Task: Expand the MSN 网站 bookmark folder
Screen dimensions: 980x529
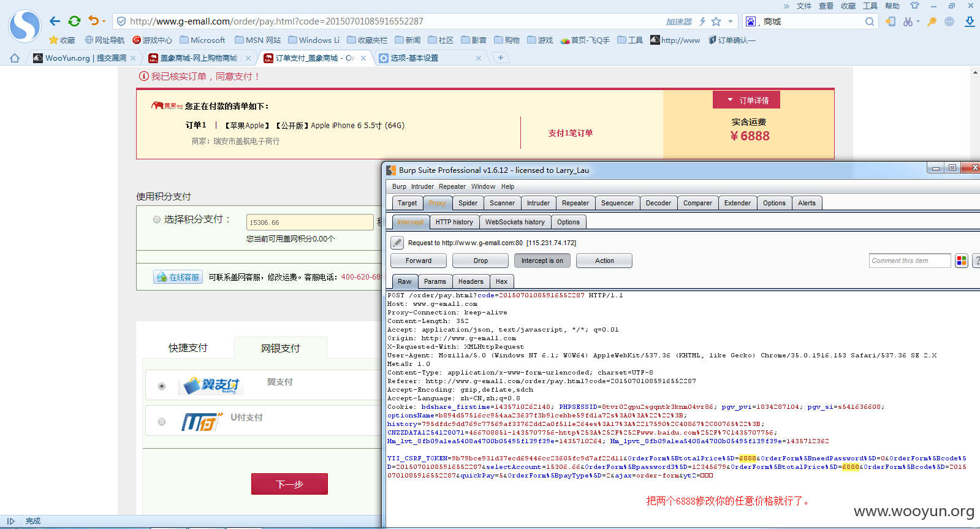Action: point(258,40)
